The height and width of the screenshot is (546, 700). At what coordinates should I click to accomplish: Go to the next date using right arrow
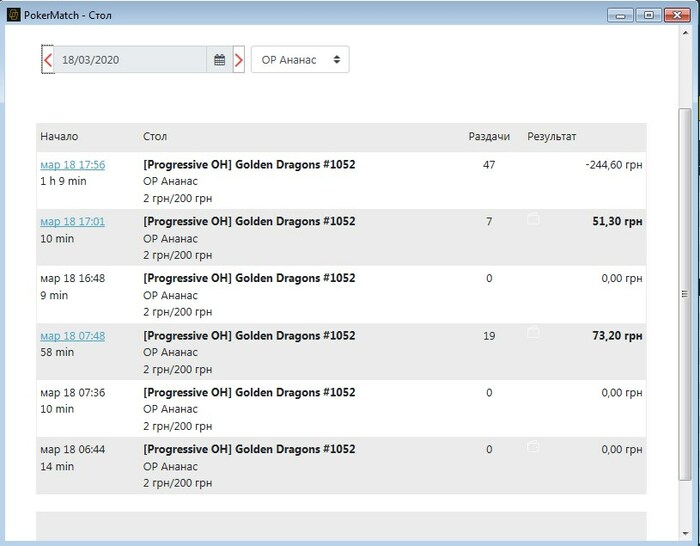pyautogui.click(x=239, y=59)
